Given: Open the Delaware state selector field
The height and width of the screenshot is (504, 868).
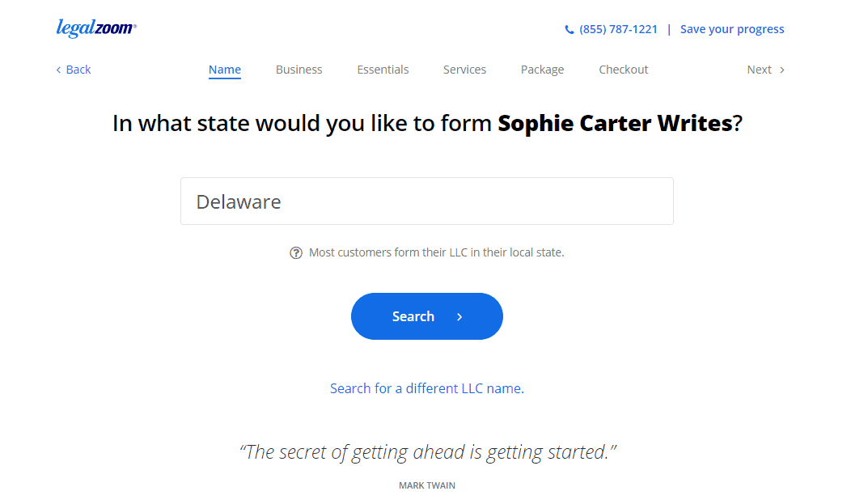Looking at the screenshot, I should (427, 201).
